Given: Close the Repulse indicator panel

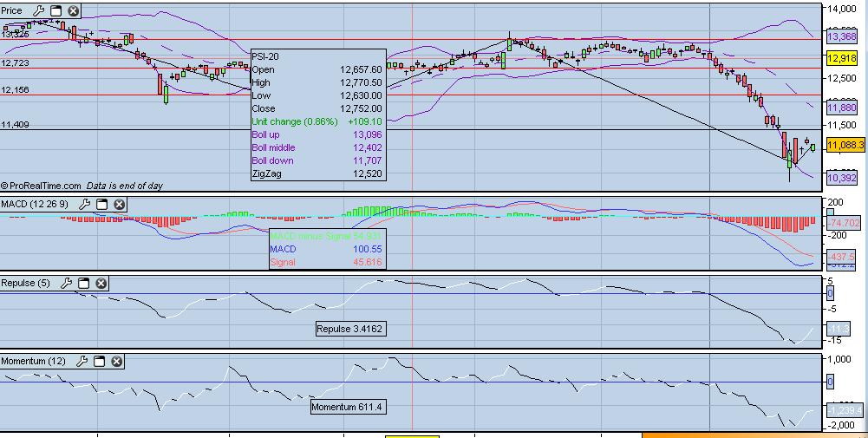Looking at the screenshot, I should 101,283.
